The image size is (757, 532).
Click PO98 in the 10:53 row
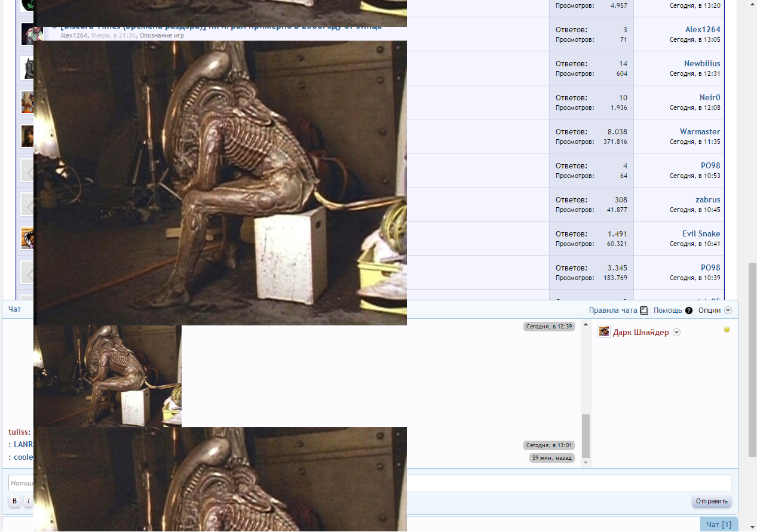(710, 165)
